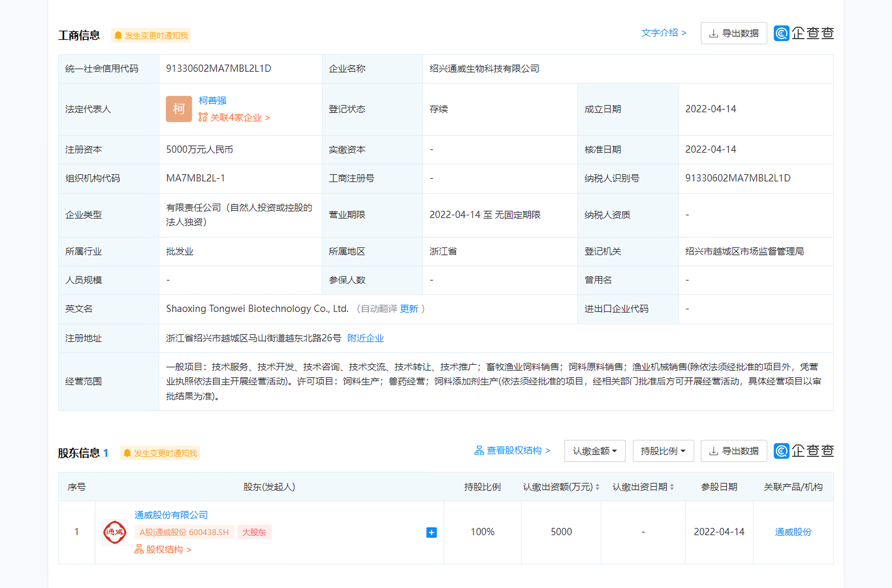892x588 pixels.
Task: Open 通威股份有限公司 shareholder link
Action: tap(171, 515)
